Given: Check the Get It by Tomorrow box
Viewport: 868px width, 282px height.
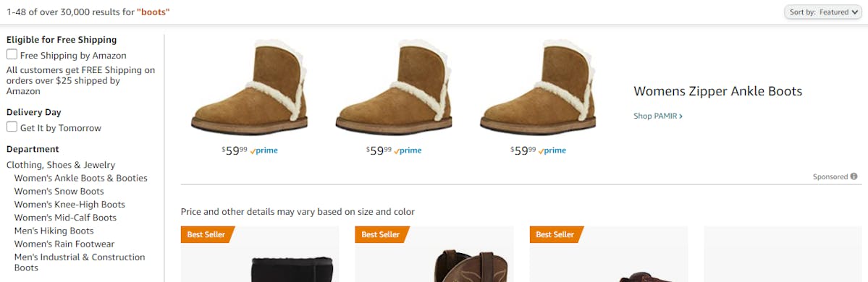Looking at the screenshot, I should [x=12, y=127].
